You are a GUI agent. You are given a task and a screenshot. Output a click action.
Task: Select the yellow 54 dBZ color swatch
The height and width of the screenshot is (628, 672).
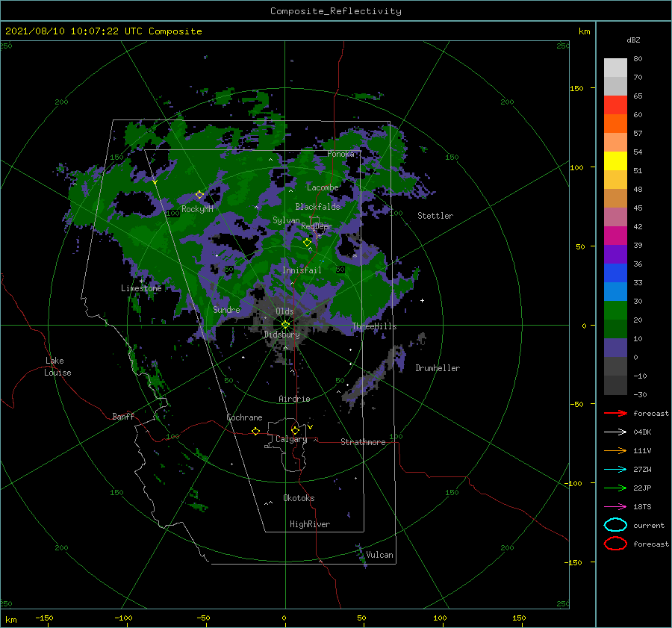click(x=615, y=161)
